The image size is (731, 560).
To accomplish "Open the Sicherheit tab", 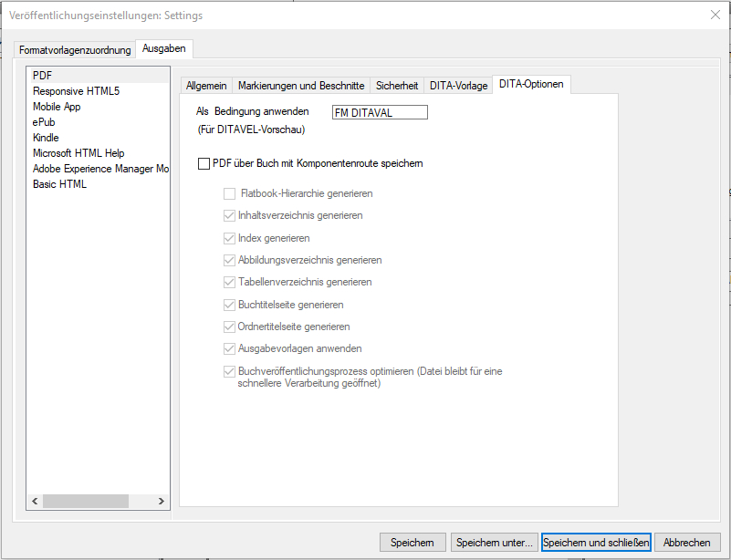I will pyautogui.click(x=397, y=85).
